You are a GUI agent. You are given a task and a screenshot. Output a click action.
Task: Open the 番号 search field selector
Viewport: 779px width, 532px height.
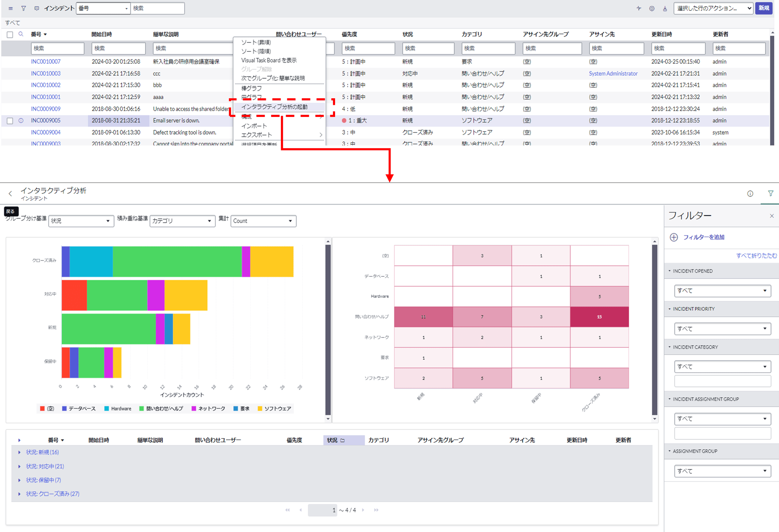pos(103,9)
